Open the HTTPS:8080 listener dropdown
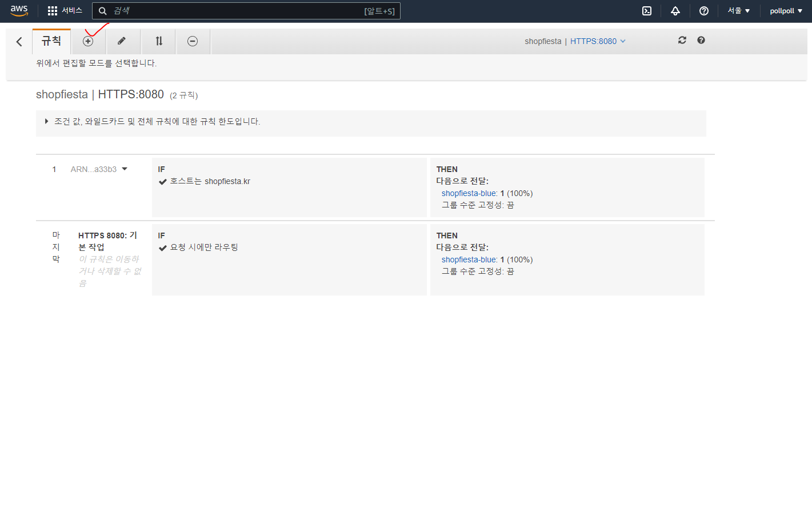Viewport: 812px width, 531px height. (598, 41)
